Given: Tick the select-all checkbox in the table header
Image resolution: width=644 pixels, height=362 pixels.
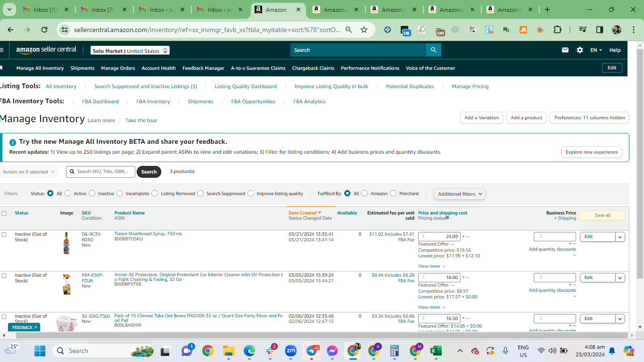Looking at the screenshot, I should pos(4,214).
